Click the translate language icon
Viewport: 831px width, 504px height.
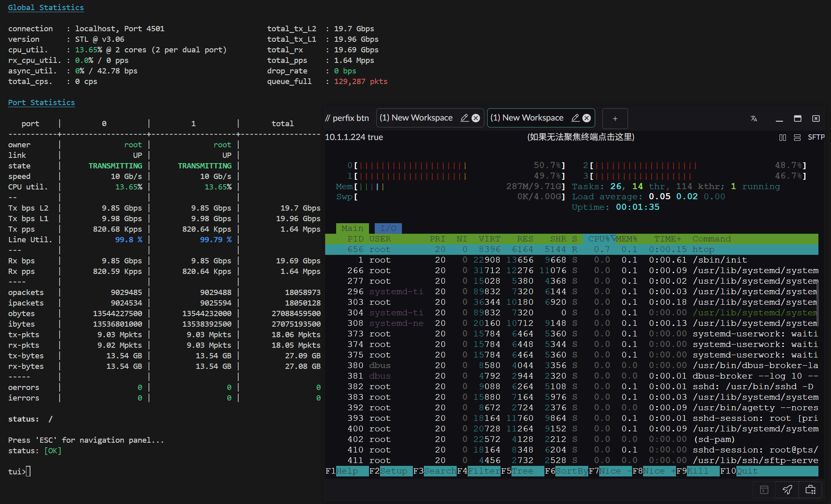[754, 118]
